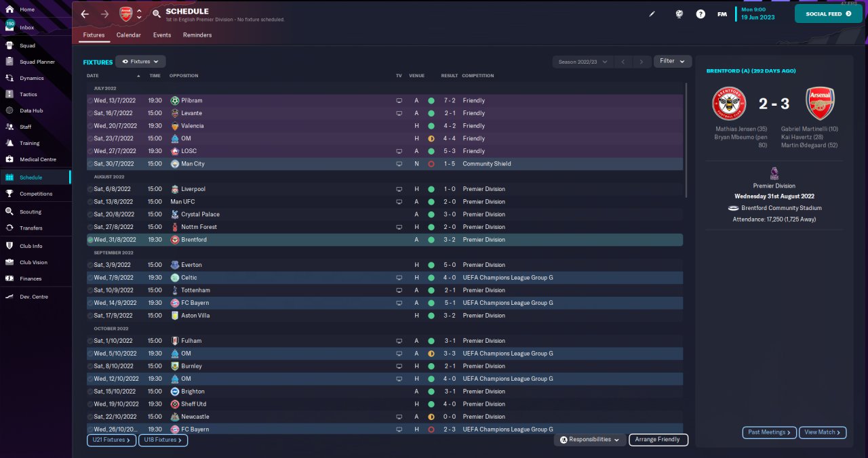Open the Home sidebar icon

tap(9, 9)
